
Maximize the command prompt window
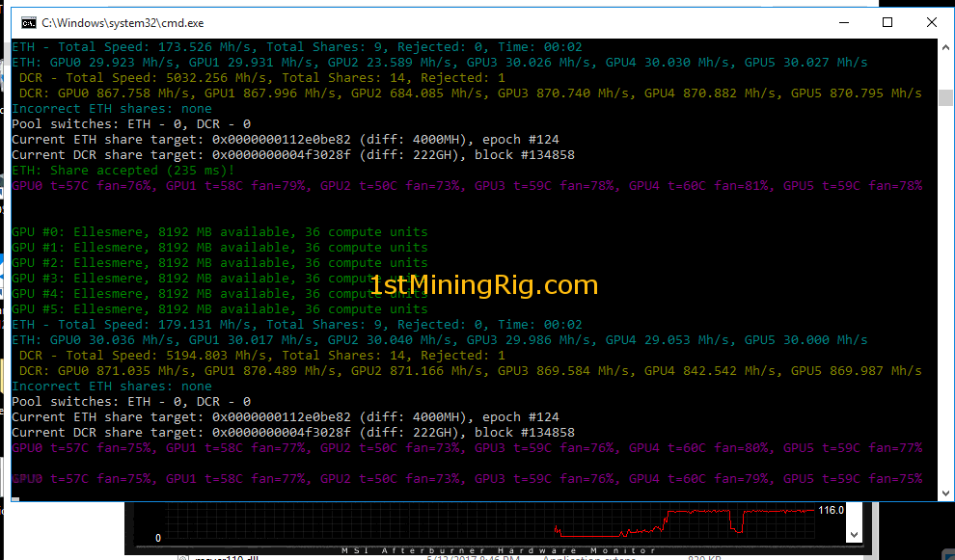tap(887, 22)
